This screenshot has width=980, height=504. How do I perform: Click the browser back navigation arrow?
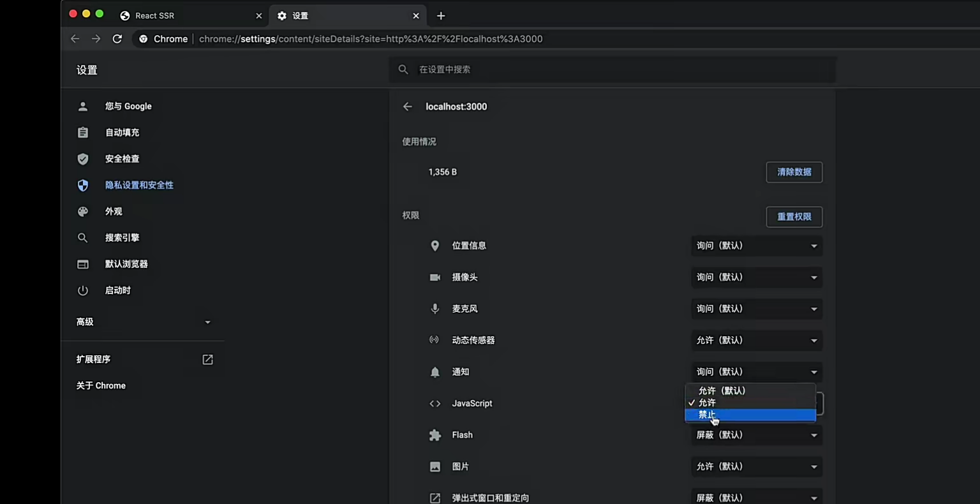(75, 39)
